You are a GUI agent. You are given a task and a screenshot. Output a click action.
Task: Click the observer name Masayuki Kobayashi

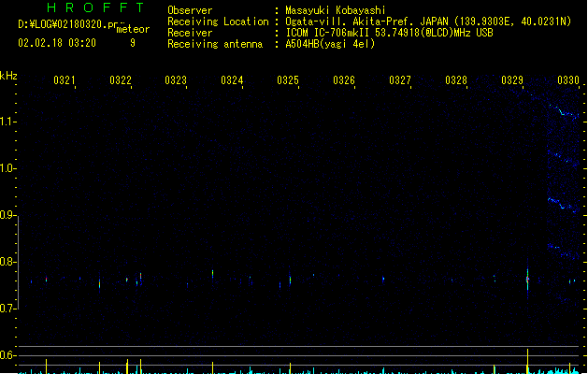[336, 10]
